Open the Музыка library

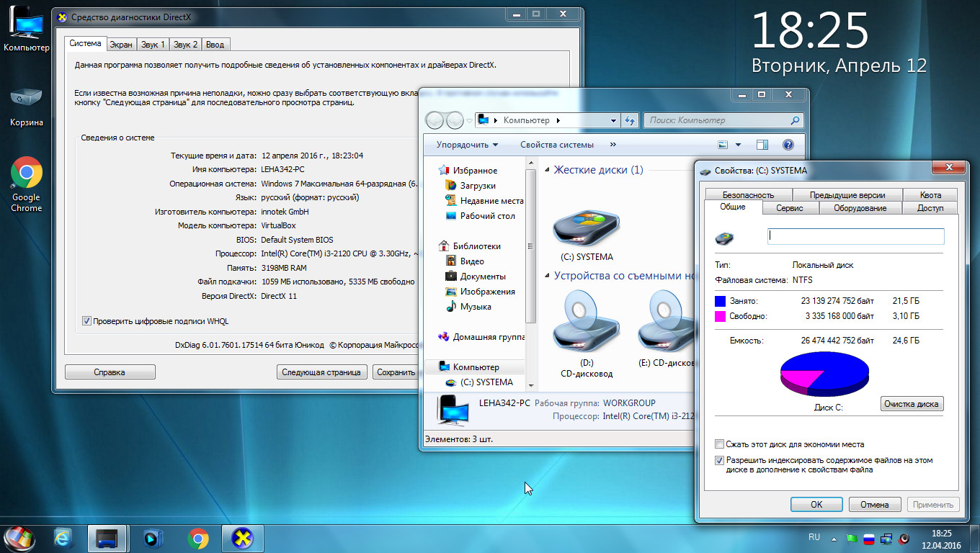(x=468, y=307)
